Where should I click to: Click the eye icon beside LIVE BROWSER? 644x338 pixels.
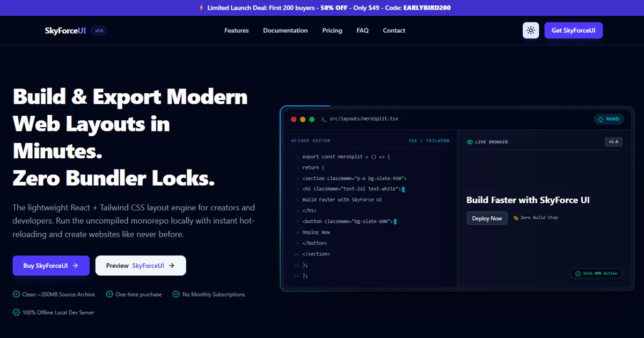pyautogui.click(x=470, y=142)
